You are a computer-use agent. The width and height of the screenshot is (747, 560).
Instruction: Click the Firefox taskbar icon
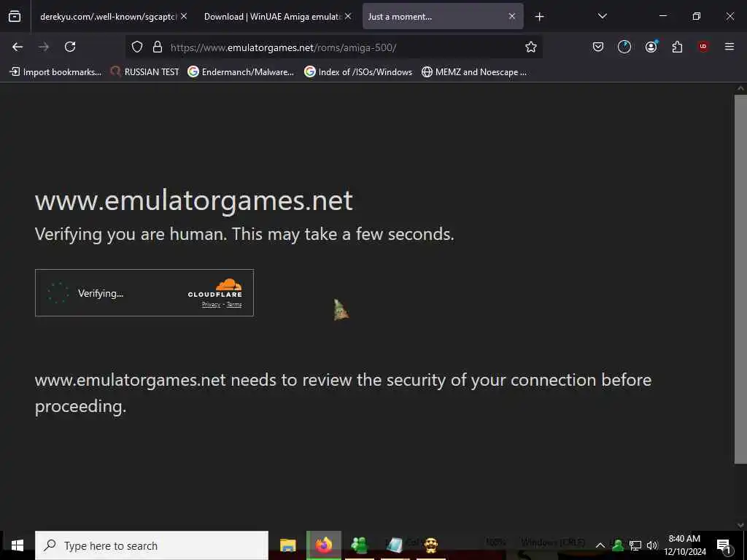coord(324,545)
